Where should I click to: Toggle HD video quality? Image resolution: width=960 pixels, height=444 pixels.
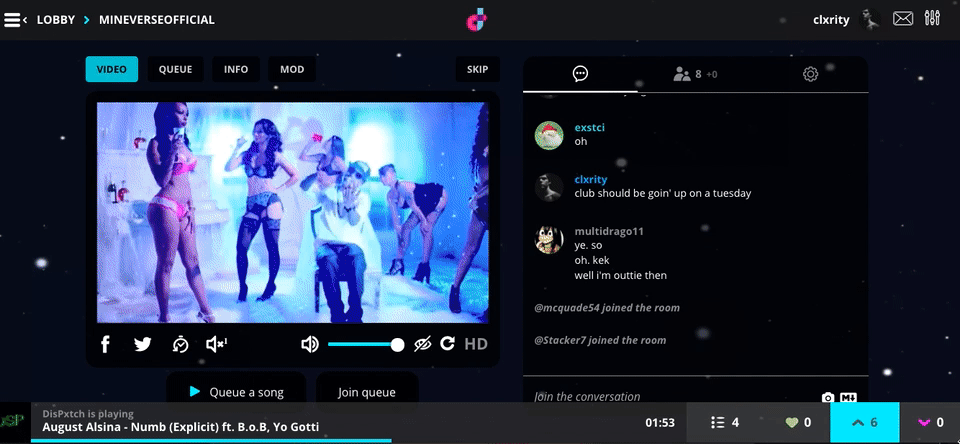point(476,344)
